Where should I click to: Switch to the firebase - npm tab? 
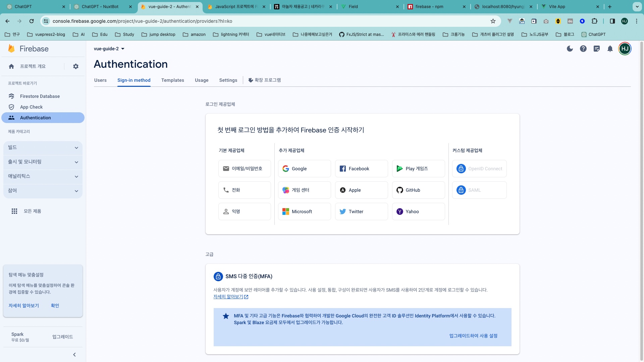[436, 7]
